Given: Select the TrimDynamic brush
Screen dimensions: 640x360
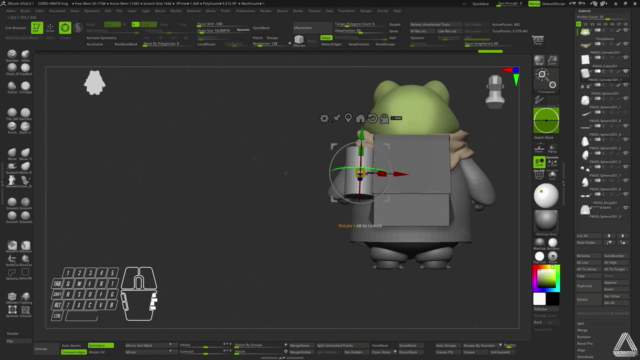Looking at the screenshot, I should coord(25,87).
